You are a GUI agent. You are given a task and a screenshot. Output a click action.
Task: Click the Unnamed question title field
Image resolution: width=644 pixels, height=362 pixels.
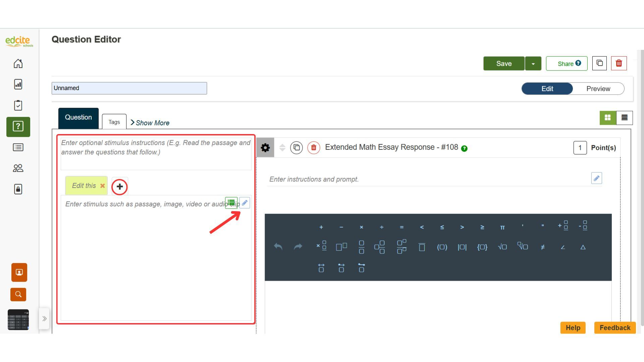129,88
